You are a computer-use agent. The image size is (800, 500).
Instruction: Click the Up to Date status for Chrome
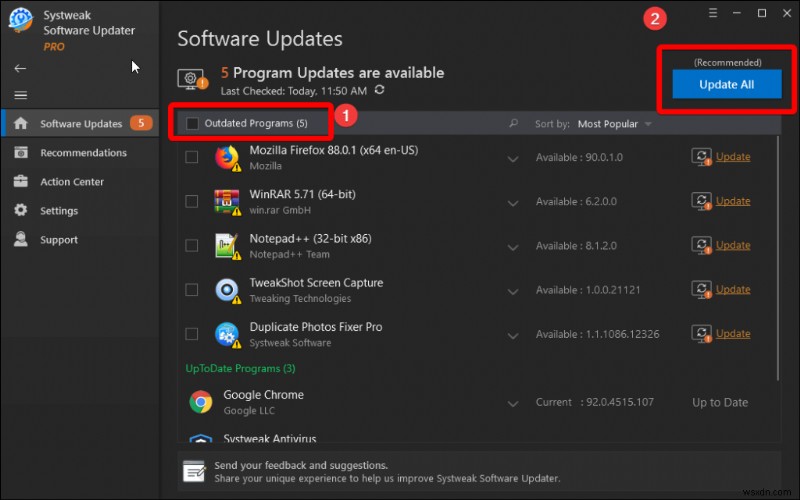(720, 403)
